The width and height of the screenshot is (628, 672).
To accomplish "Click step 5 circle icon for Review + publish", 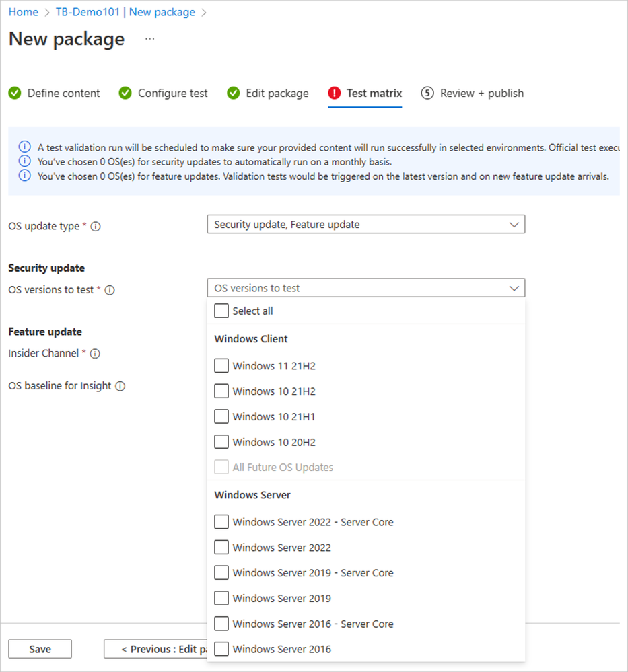I will tap(427, 94).
